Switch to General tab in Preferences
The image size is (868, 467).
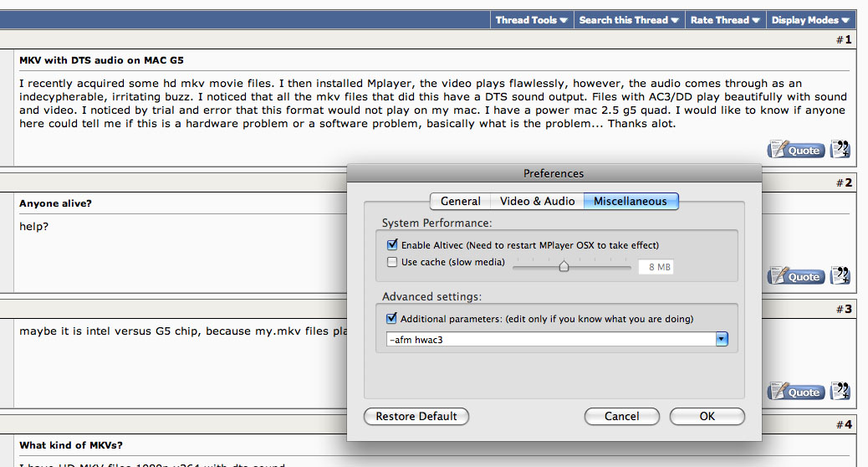[x=460, y=201]
